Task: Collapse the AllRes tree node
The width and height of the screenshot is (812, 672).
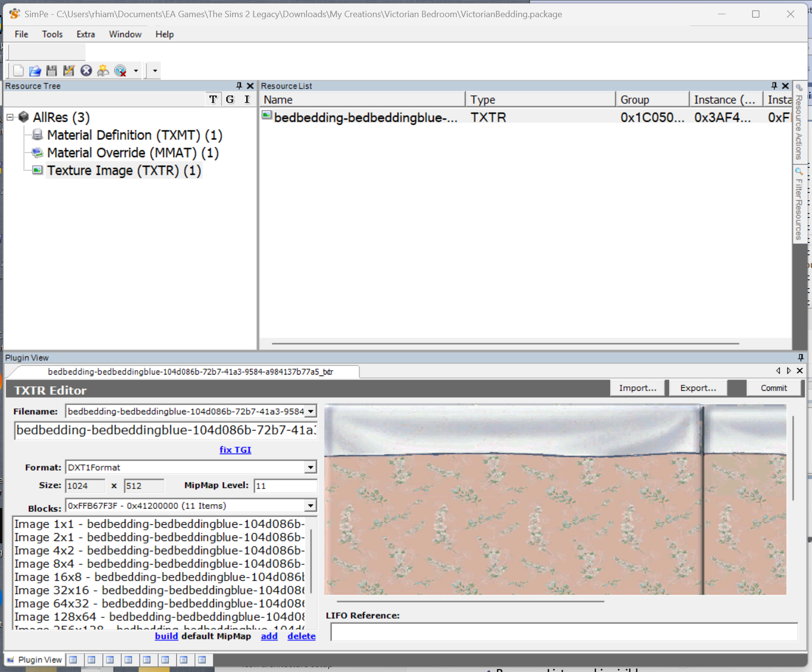Action: tap(10, 117)
